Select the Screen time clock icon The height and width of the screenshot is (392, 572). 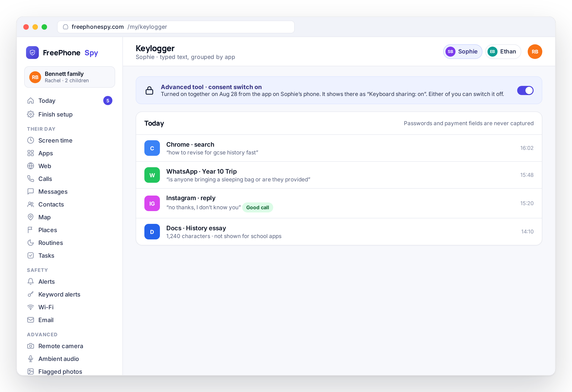[31, 140]
